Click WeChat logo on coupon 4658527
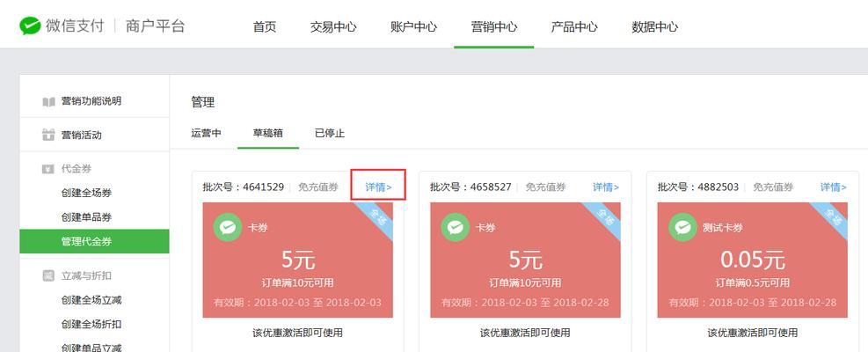Screen dimensions: 868x352 tap(455, 227)
